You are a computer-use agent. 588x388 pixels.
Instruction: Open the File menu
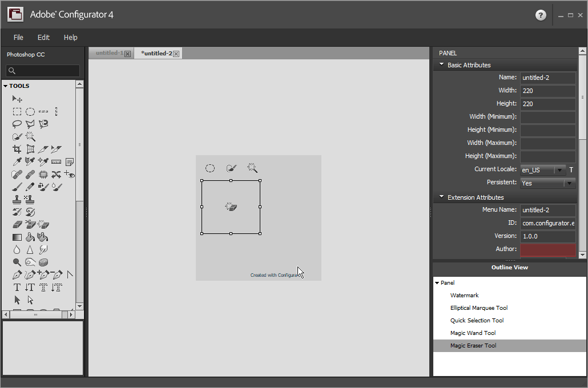18,38
